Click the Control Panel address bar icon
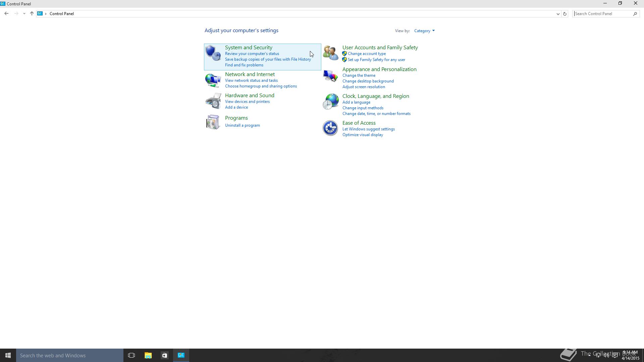Screen dimensions: 644x362 point(40,14)
